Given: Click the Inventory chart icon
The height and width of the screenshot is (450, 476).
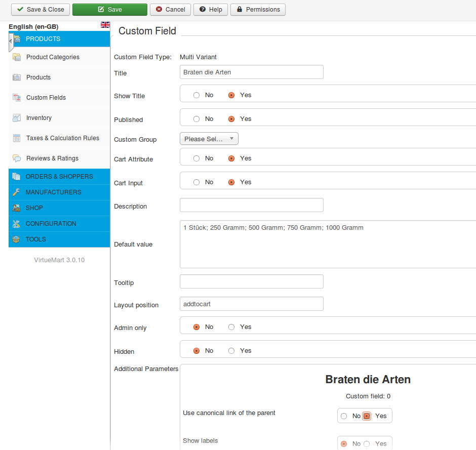Looking at the screenshot, I should pos(17,118).
